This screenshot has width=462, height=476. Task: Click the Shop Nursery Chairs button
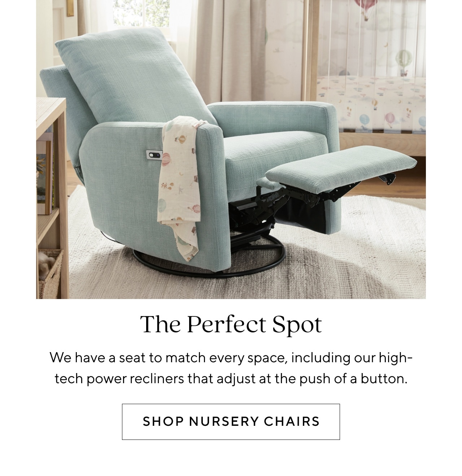231,421
